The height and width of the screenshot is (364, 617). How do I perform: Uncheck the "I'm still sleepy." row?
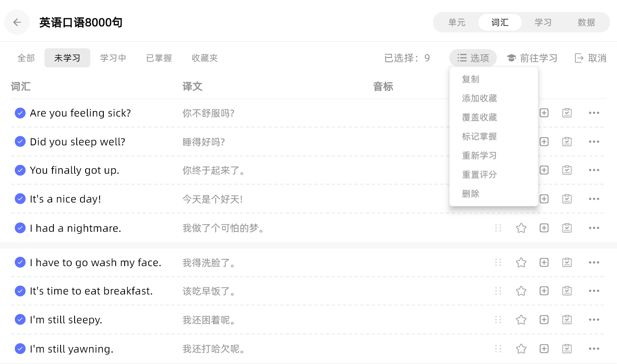click(20, 320)
